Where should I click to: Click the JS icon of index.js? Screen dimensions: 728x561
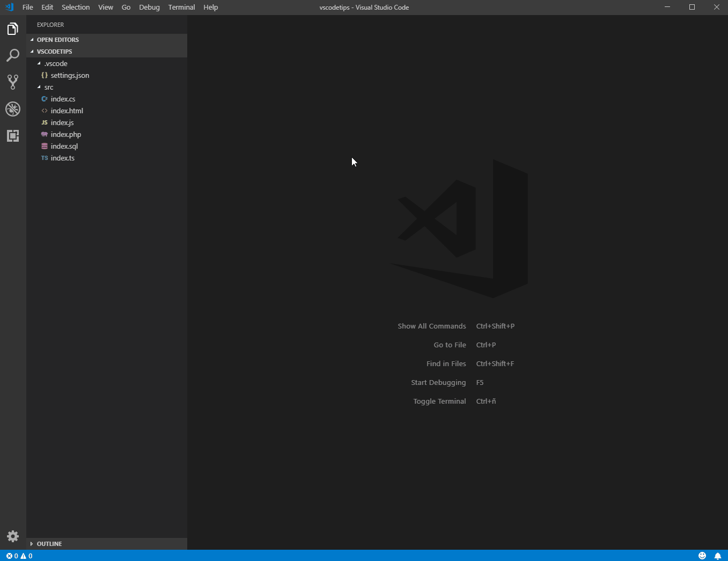tap(45, 122)
